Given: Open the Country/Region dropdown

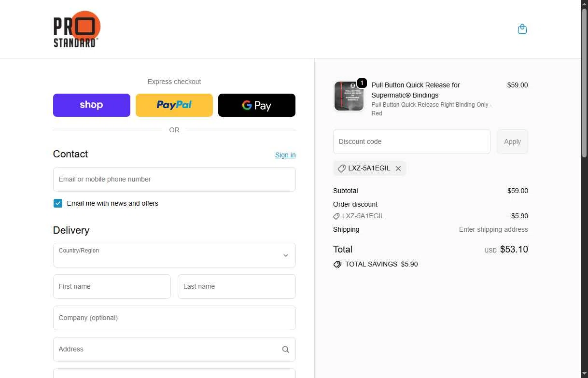Looking at the screenshot, I should point(174,255).
